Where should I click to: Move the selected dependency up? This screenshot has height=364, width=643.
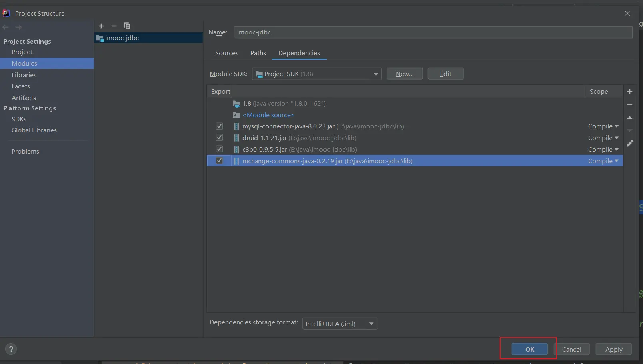[629, 118]
